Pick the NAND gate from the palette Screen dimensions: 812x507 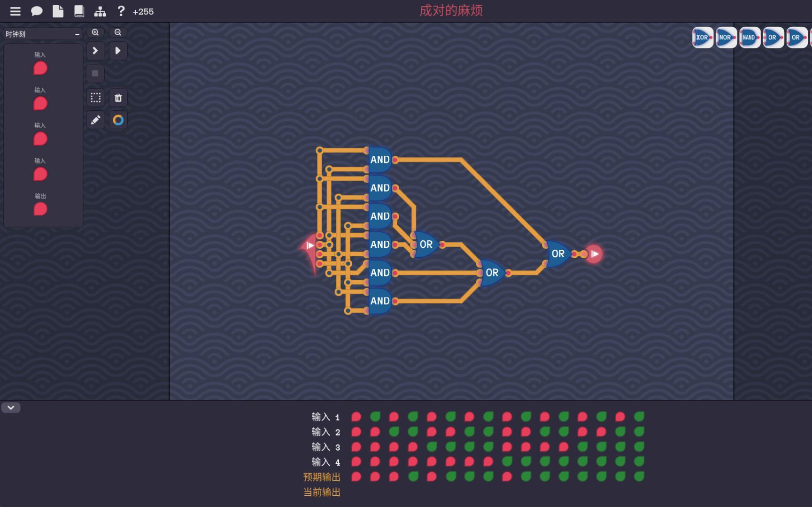(x=750, y=38)
